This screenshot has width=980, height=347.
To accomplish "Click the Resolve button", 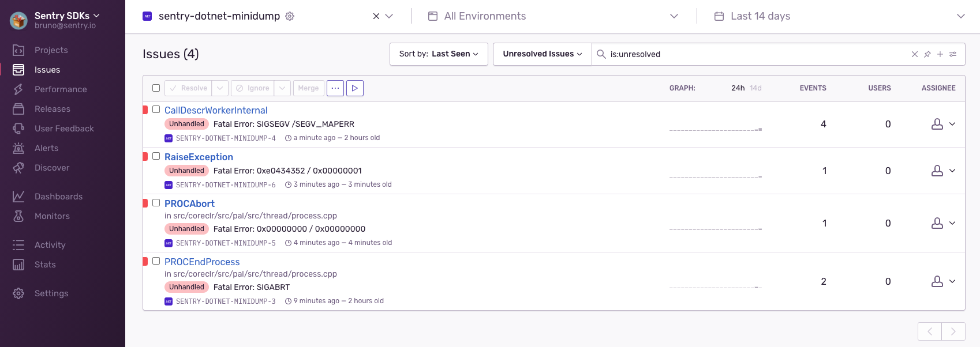I will click(188, 88).
